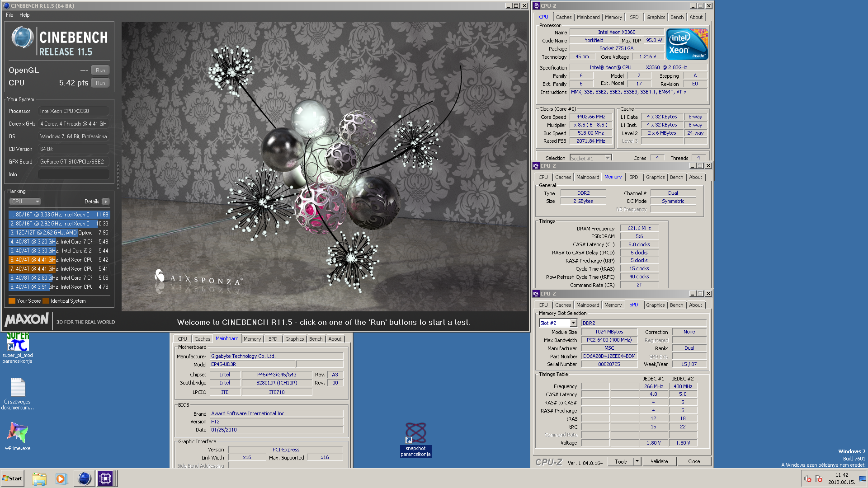Click the Info field in Your System
This screenshot has width=868, height=488.
coord(74,174)
